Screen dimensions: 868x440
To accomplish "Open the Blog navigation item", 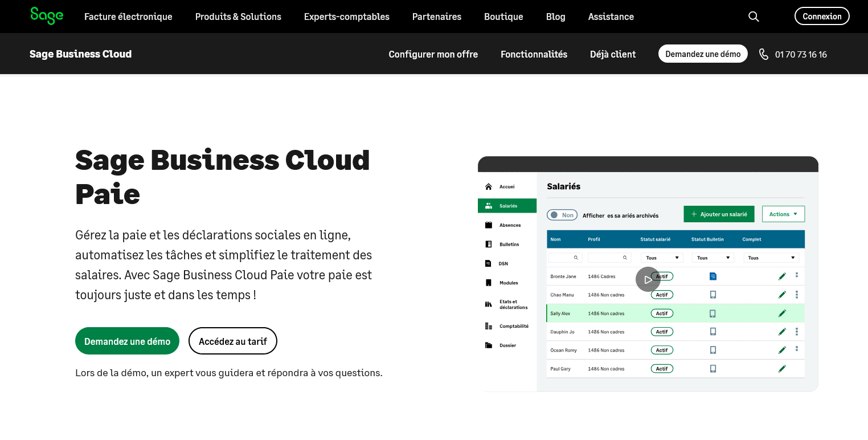I will [x=556, y=17].
